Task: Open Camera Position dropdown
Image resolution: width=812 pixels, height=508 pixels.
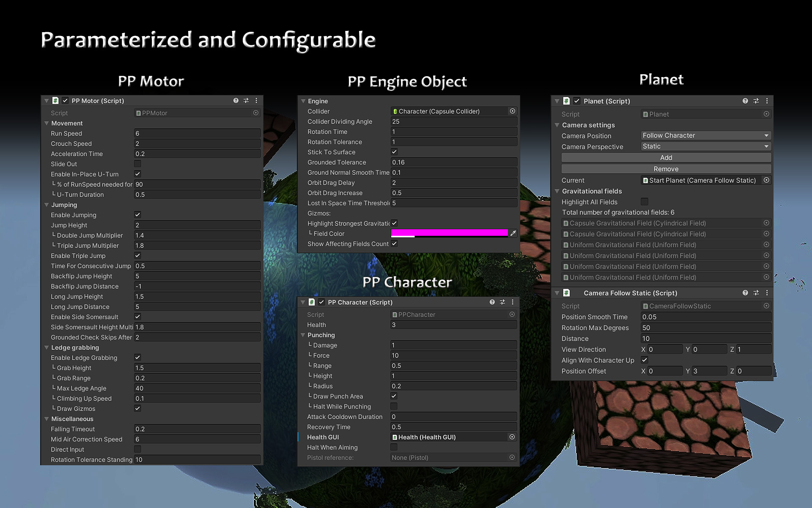Action: click(x=705, y=135)
